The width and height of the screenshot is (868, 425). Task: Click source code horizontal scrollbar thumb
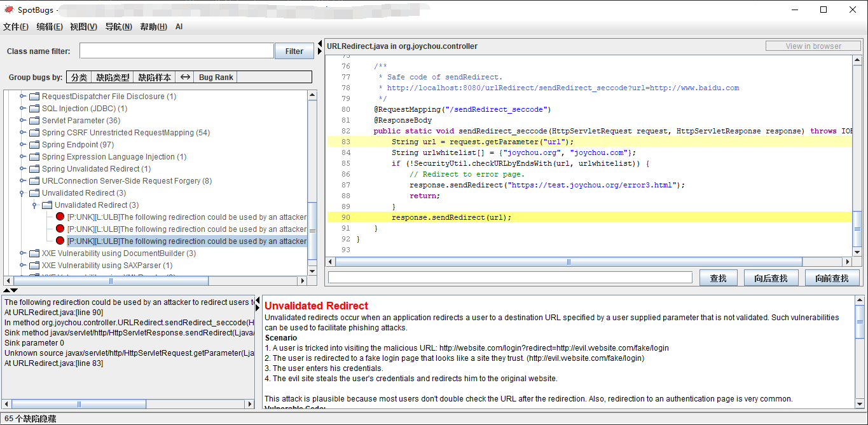[x=569, y=262]
